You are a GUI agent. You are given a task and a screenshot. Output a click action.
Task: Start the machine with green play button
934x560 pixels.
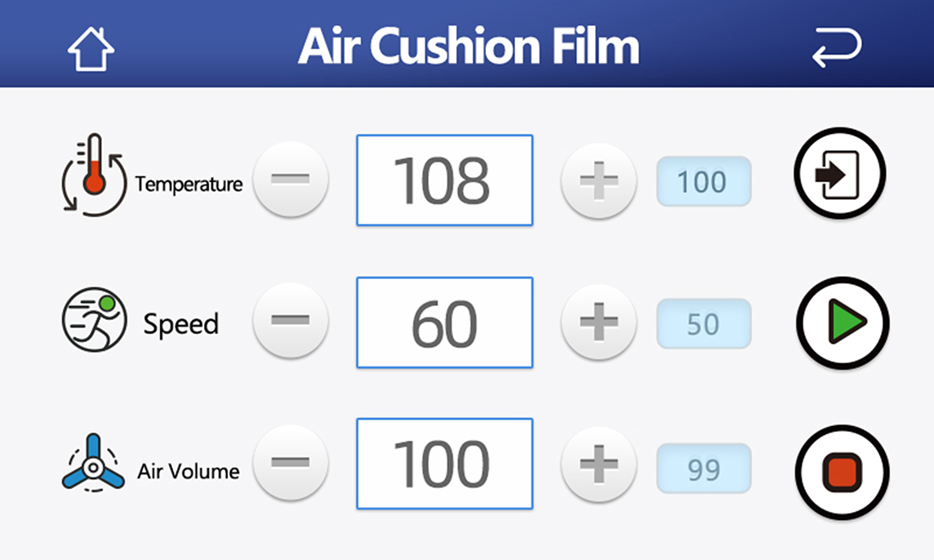(x=842, y=323)
